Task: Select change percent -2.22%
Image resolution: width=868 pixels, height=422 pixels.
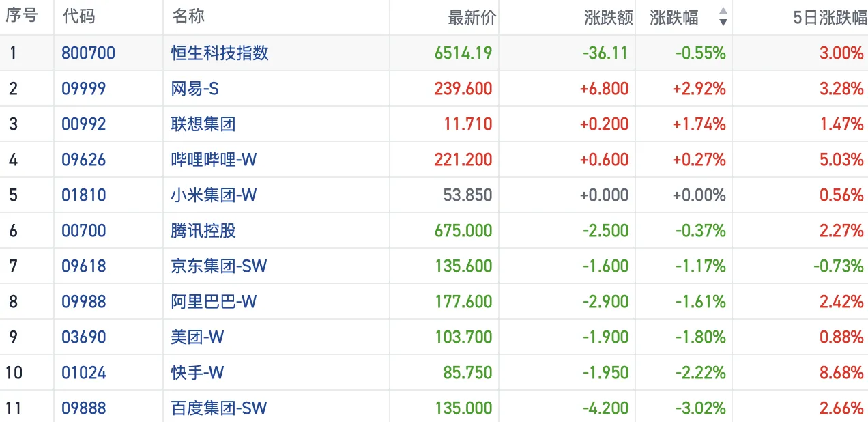Action: pyautogui.click(x=701, y=373)
